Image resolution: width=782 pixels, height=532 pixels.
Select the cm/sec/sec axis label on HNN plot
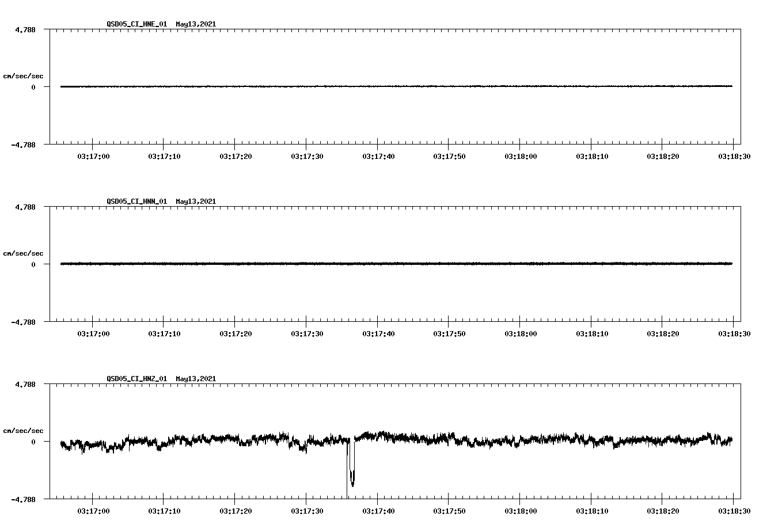24,253
